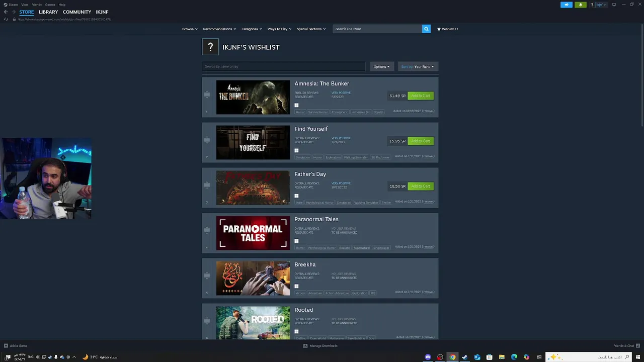Open the ikjnf account dropdown
This screenshot has width=644, height=362.
601,5
